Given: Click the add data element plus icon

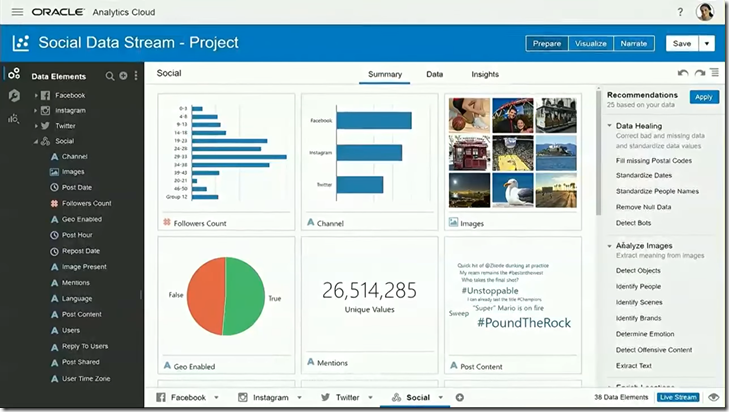Looking at the screenshot, I should [123, 76].
